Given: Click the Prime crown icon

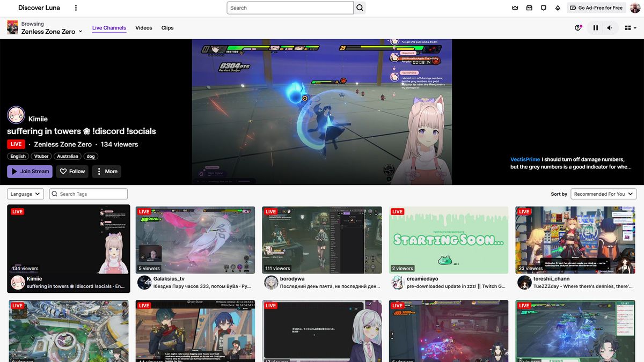Looking at the screenshot, I should 515,8.
